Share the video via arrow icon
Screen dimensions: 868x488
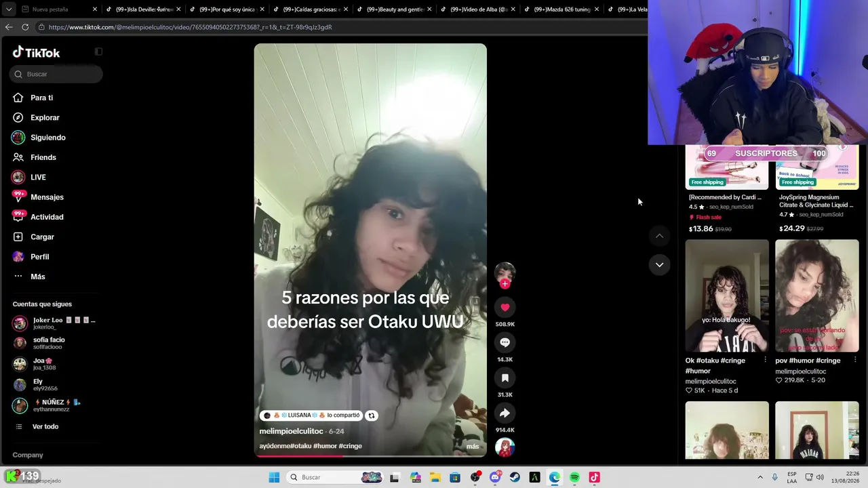505,413
